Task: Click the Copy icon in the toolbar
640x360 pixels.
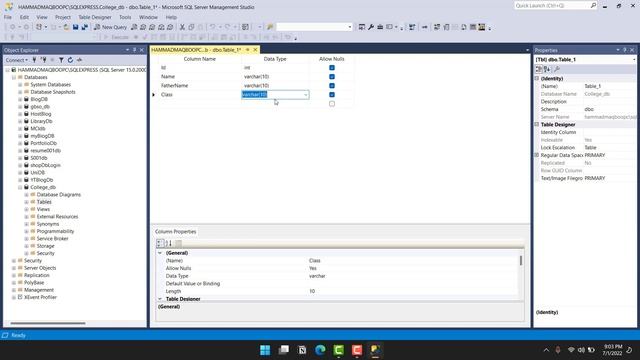Action: tap(191, 27)
